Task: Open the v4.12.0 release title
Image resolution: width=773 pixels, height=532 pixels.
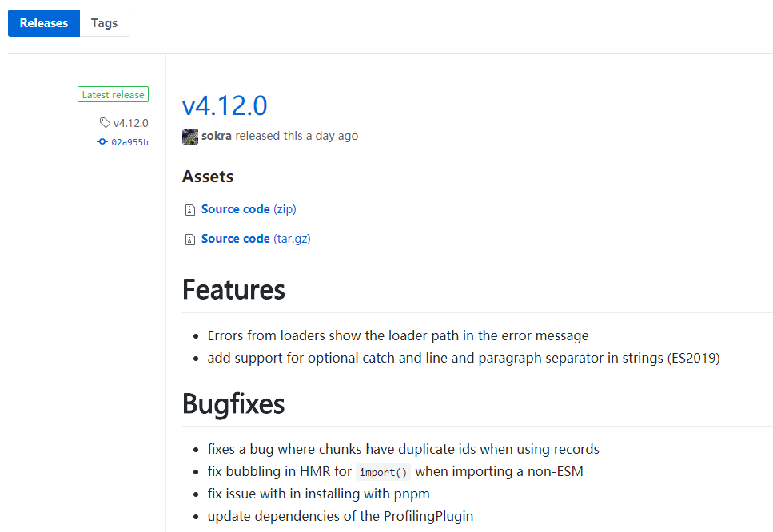Action: tap(225, 105)
